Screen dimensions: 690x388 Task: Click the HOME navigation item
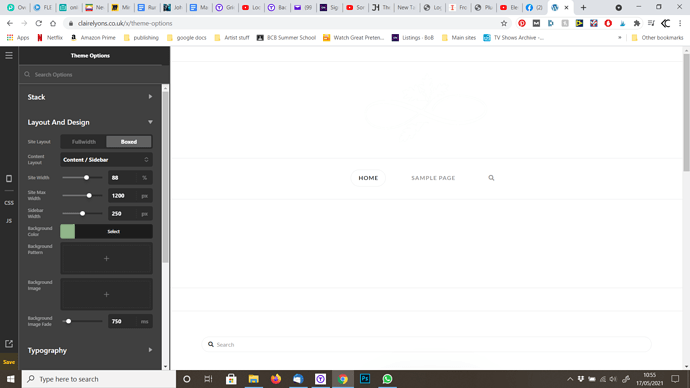click(368, 178)
